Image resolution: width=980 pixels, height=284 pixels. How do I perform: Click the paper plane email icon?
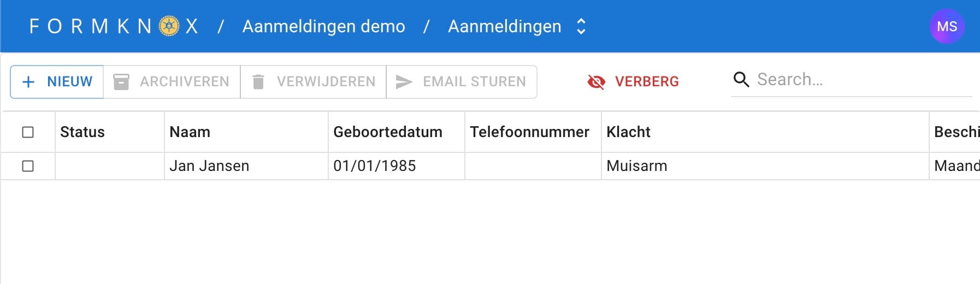pos(404,82)
